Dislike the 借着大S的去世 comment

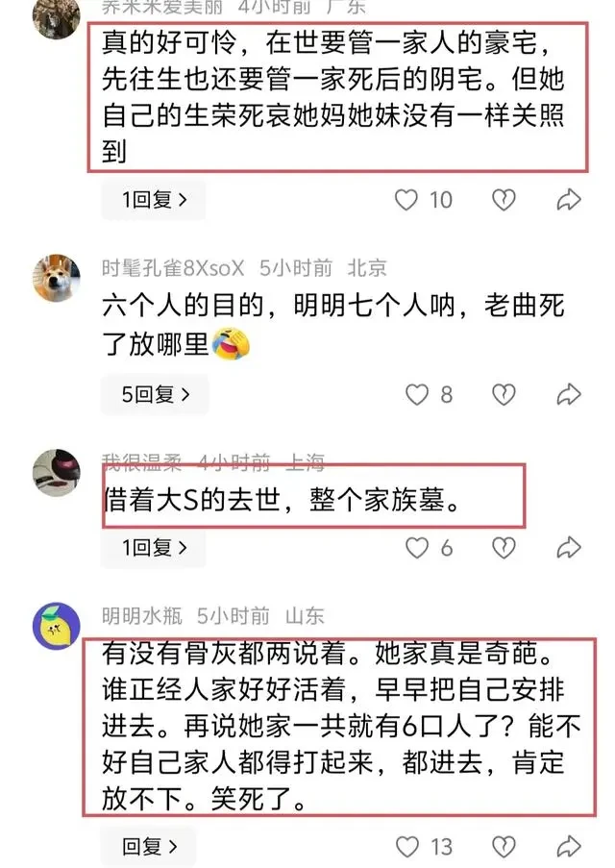(504, 548)
